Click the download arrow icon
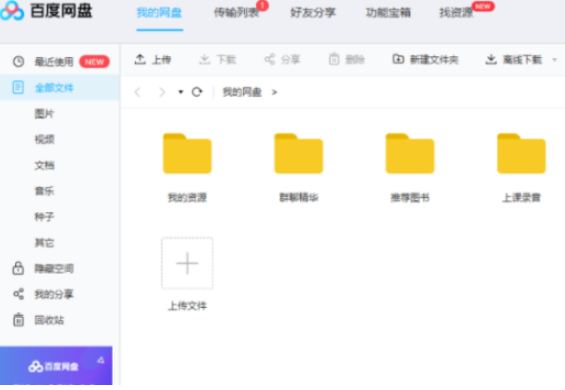Screen dimensions: 565x390 (x=205, y=59)
